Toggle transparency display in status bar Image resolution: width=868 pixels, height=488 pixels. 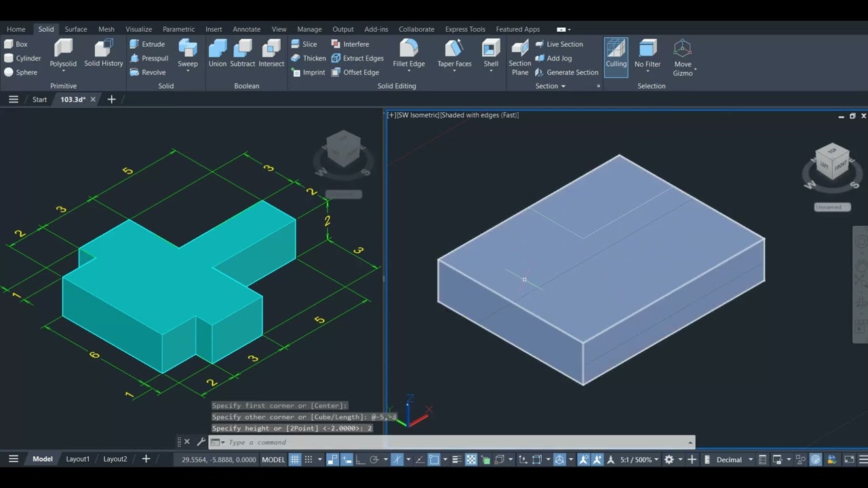click(x=471, y=460)
